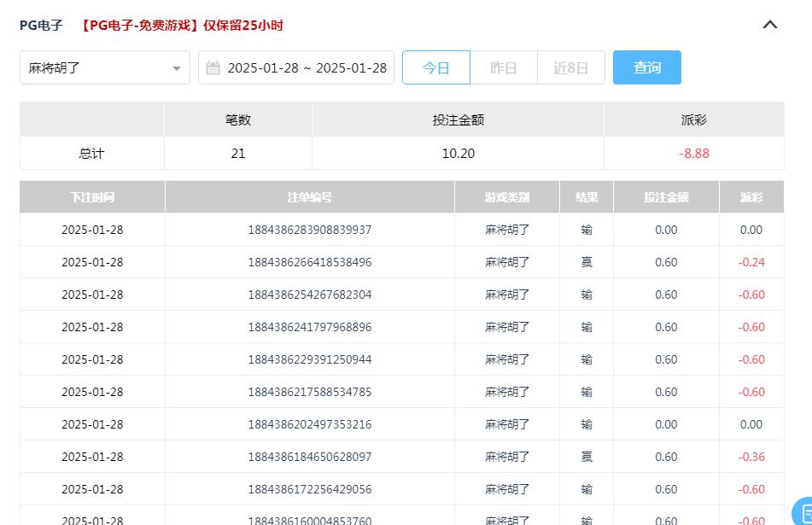
Task: Click the 赢 result in the second row
Action: 586,262
